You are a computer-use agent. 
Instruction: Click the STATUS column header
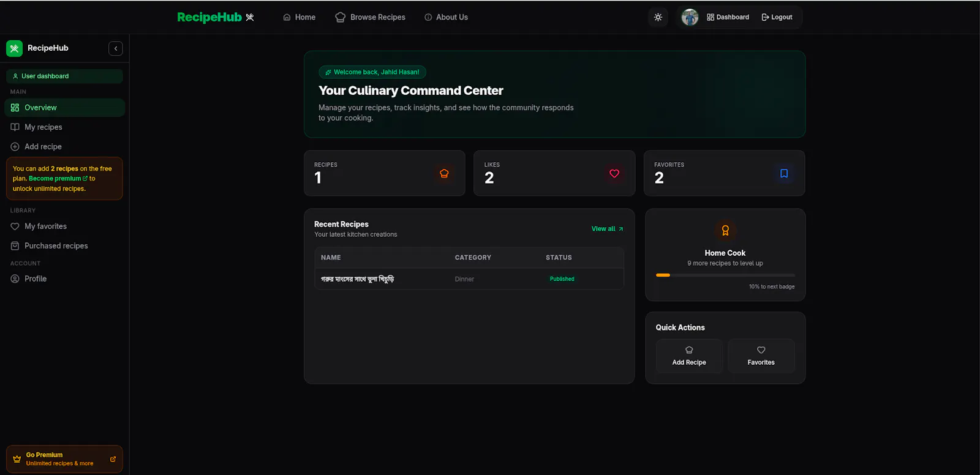[x=559, y=258]
